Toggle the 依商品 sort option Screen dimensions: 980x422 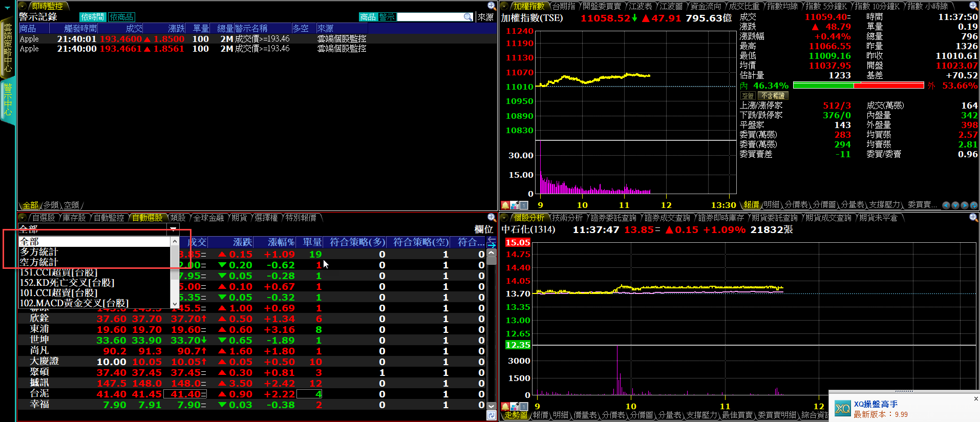coord(121,17)
